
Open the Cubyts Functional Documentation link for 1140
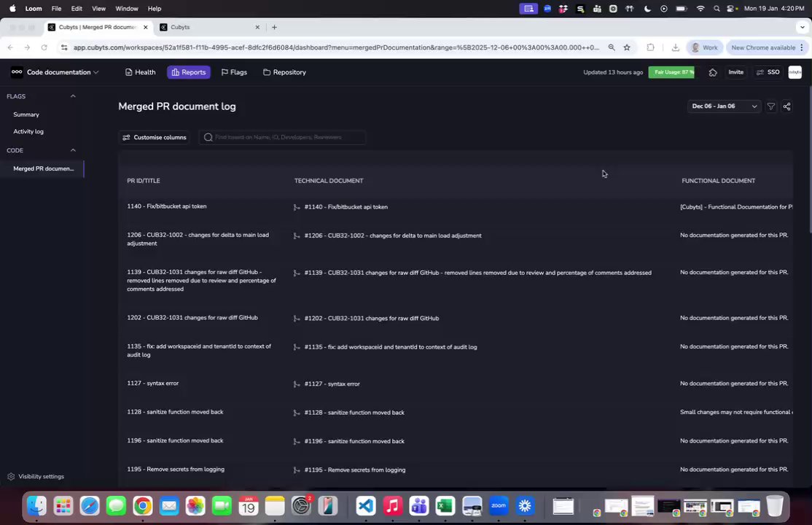click(736, 207)
